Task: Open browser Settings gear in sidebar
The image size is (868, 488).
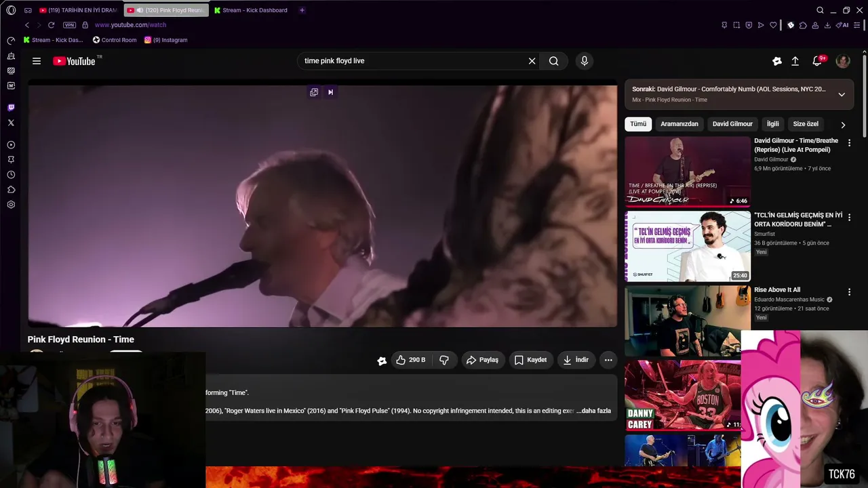Action: (11, 205)
